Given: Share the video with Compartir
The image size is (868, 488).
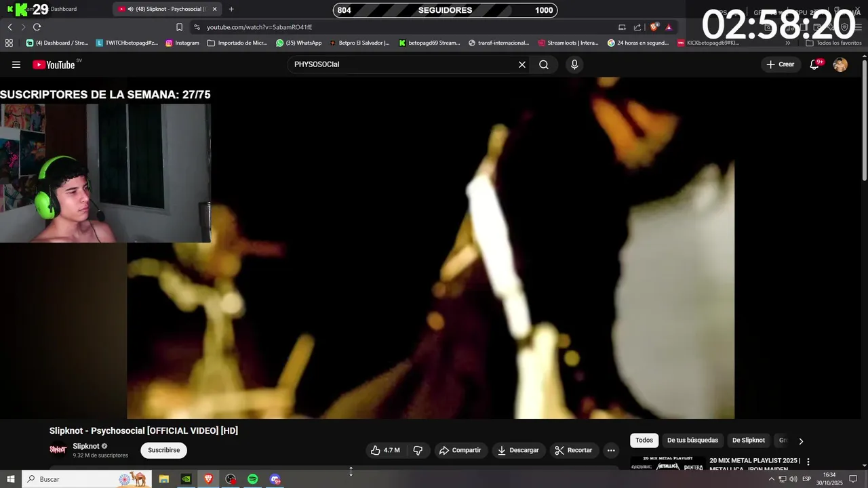Looking at the screenshot, I should [x=460, y=450].
